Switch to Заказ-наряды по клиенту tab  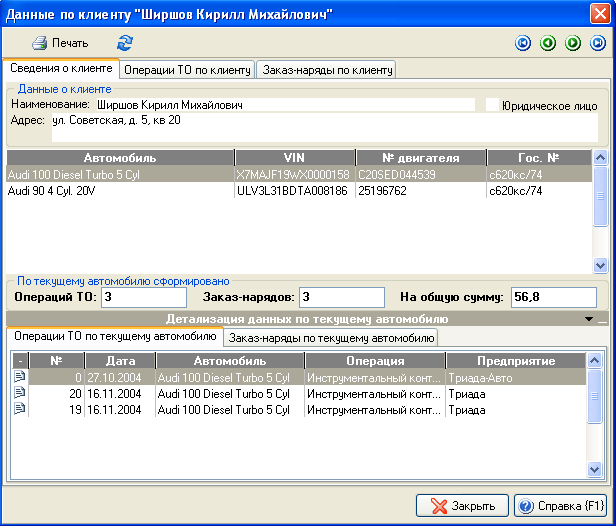328,69
